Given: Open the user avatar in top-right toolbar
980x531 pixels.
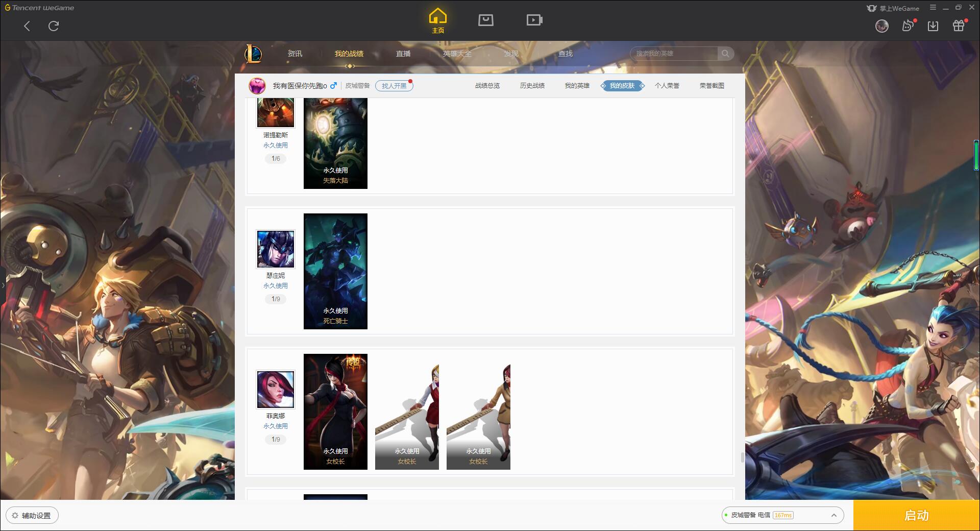Looking at the screenshot, I should (881, 26).
